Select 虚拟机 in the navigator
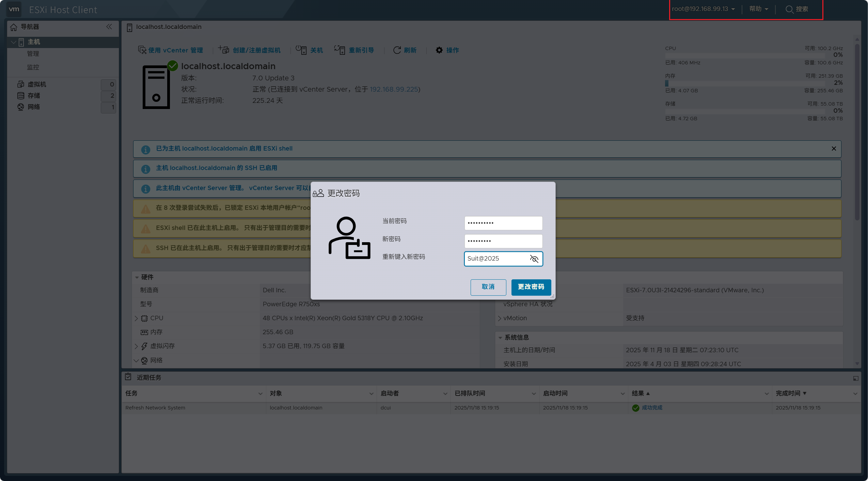This screenshot has height=481, width=868. coord(37,84)
